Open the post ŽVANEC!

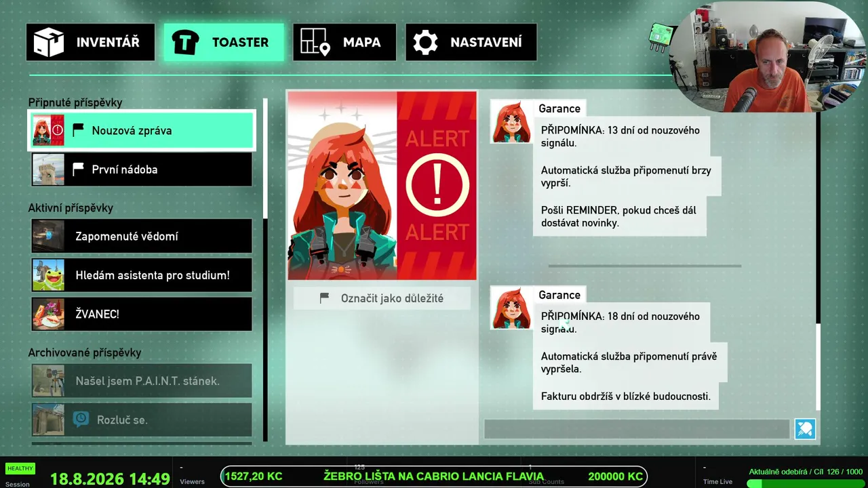click(142, 314)
